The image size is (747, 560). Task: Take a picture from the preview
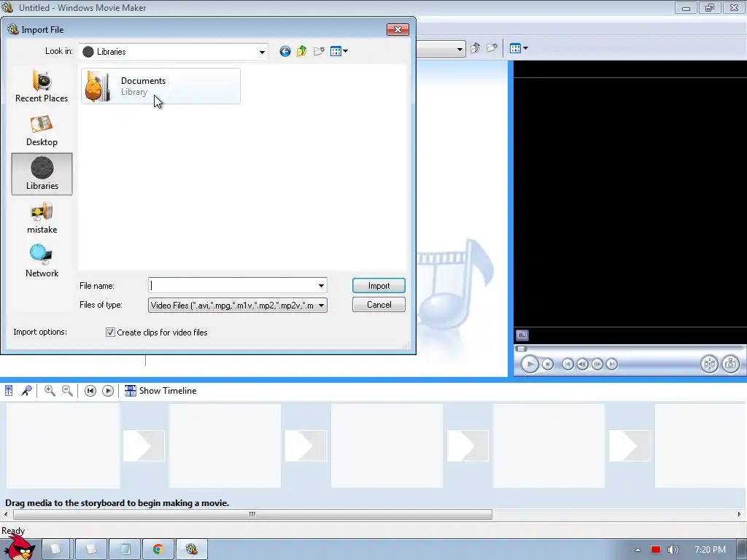click(730, 365)
